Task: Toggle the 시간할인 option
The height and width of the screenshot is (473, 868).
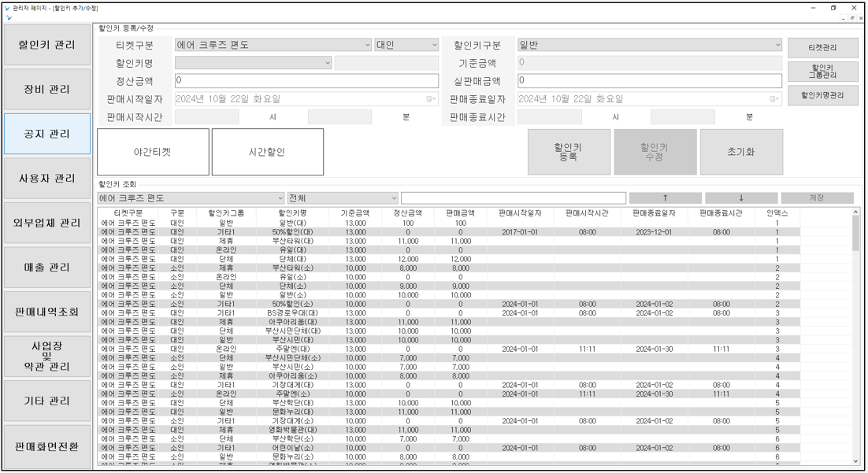Action: [x=267, y=152]
